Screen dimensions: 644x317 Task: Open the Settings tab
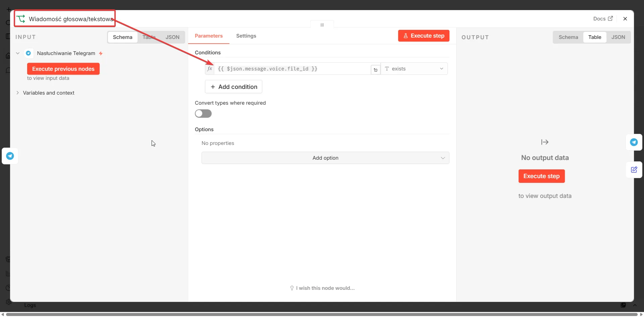pyautogui.click(x=246, y=36)
